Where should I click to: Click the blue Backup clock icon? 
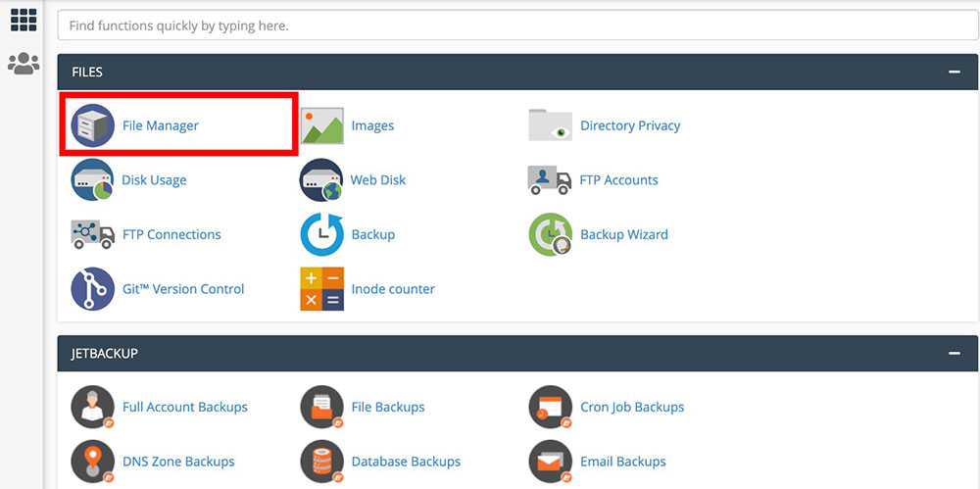tap(321, 234)
